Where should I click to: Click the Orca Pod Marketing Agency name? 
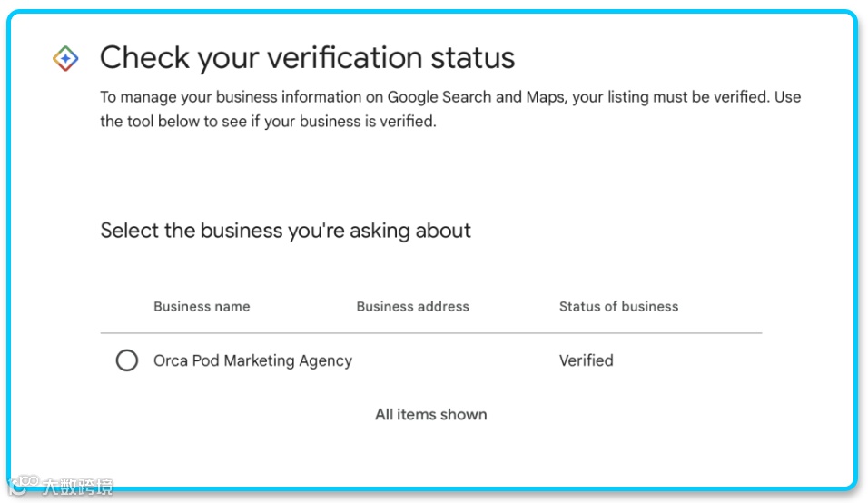pos(252,360)
